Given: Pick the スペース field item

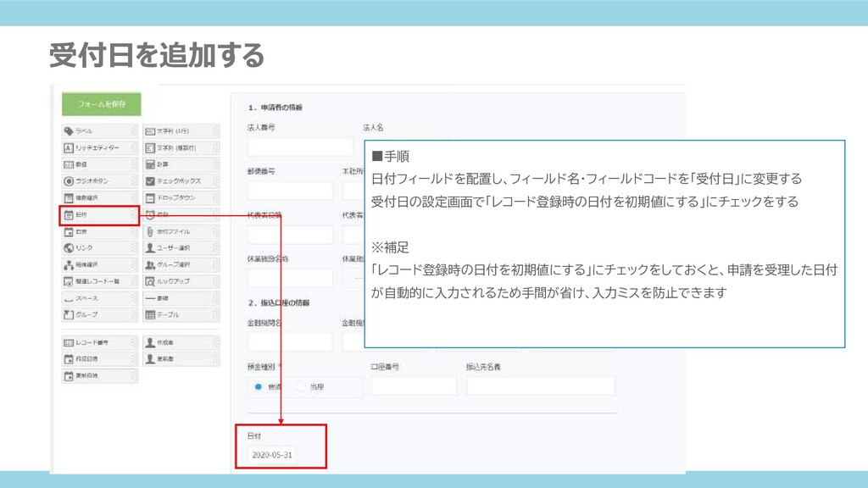Looking at the screenshot, I should tap(99, 298).
